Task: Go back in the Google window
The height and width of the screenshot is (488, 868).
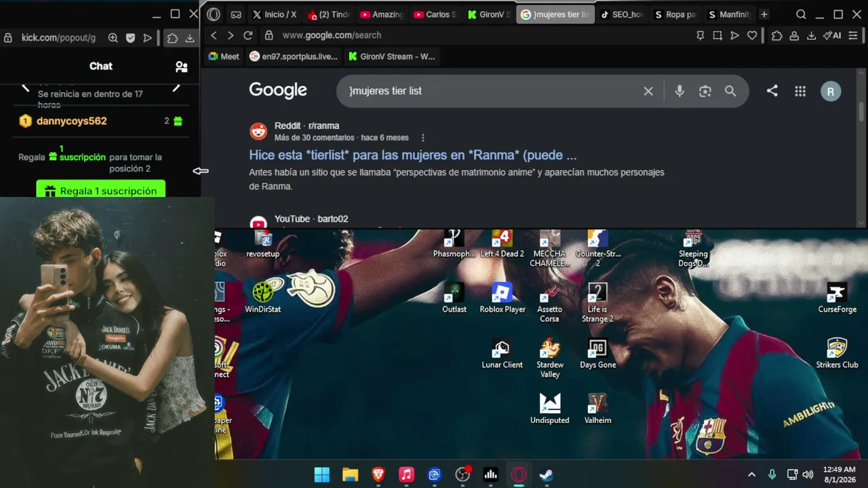Action: point(214,35)
